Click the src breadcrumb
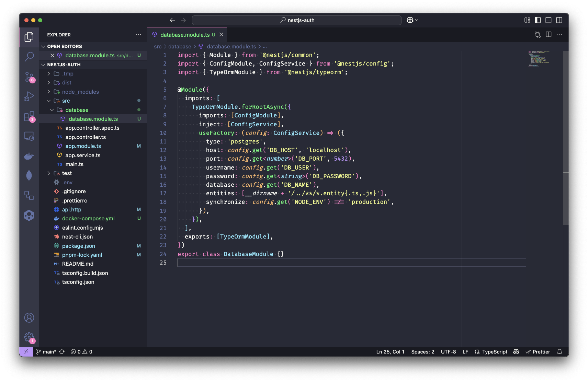The width and height of the screenshot is (588, 382). point(158,47)
